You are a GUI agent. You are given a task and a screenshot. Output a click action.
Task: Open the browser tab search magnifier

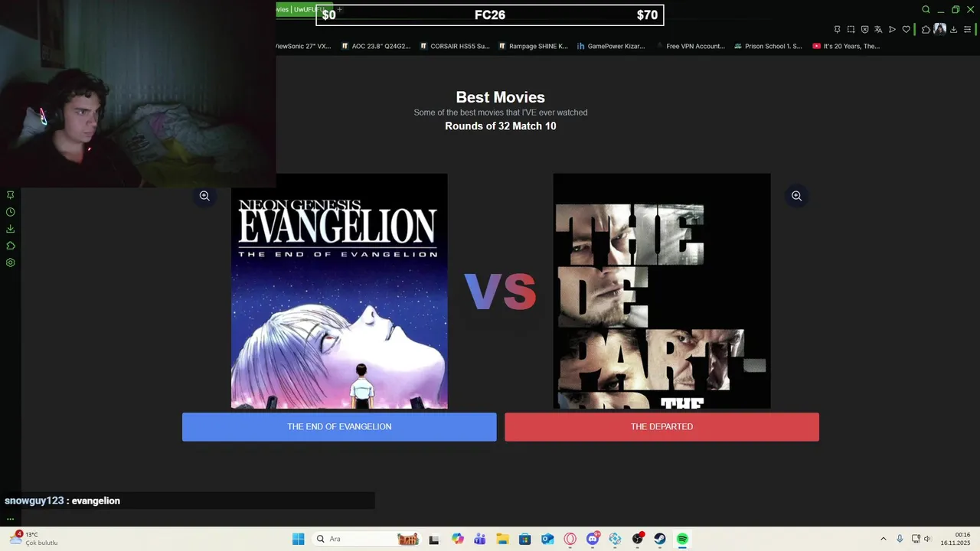[926, 10]
